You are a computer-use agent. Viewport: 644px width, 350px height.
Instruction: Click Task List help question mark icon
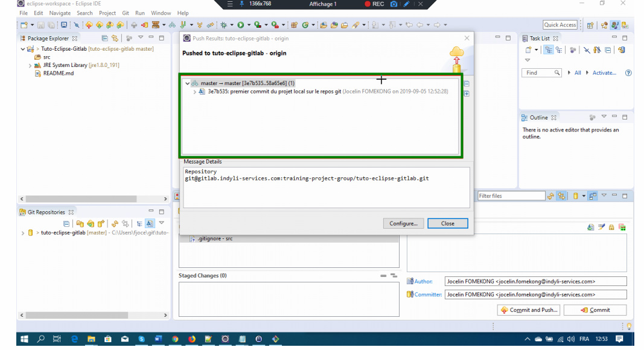pos(628,72)
